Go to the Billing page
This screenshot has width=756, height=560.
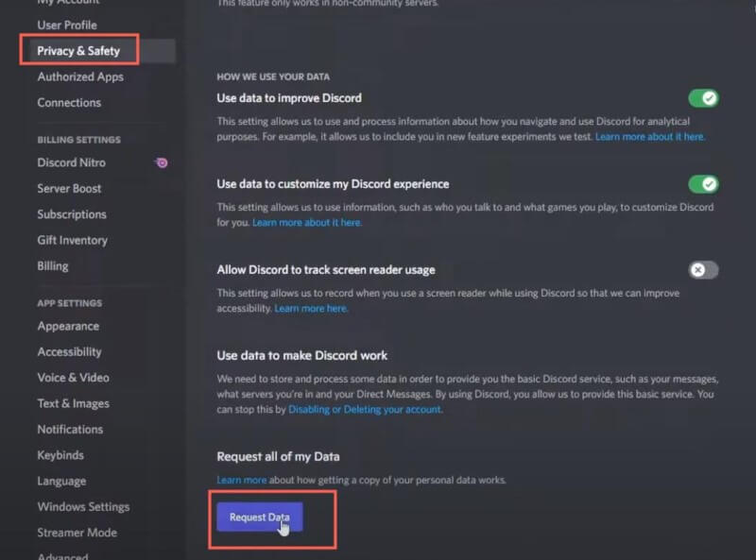pos(52,265)
